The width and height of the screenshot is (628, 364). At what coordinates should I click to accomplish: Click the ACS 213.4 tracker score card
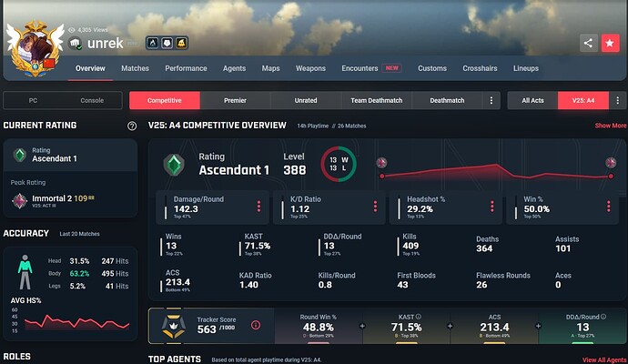click(494, 326)
